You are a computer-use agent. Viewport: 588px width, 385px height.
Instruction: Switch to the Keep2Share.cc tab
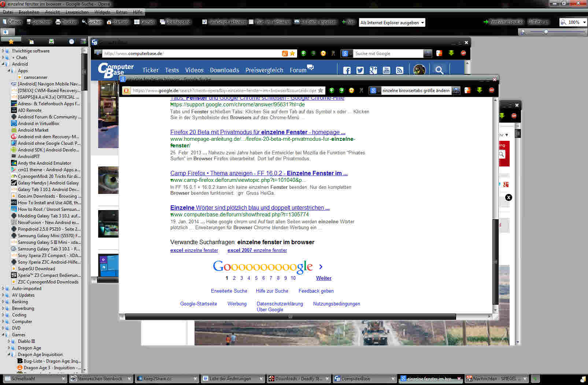[167, 379]
